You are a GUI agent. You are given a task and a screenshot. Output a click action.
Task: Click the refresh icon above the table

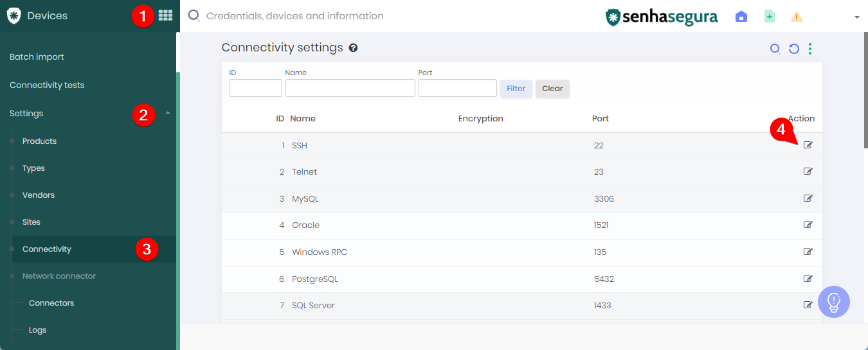click(x=794, y=49)
